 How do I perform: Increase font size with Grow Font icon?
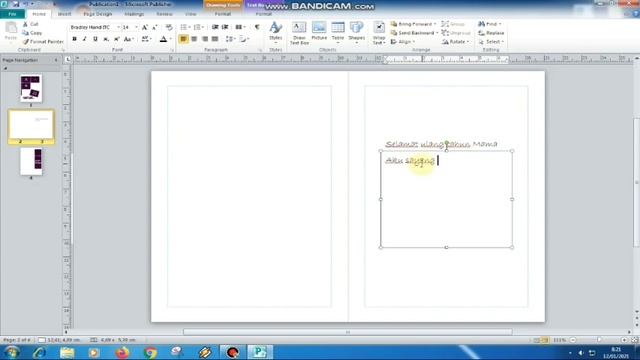click(144, 27)
